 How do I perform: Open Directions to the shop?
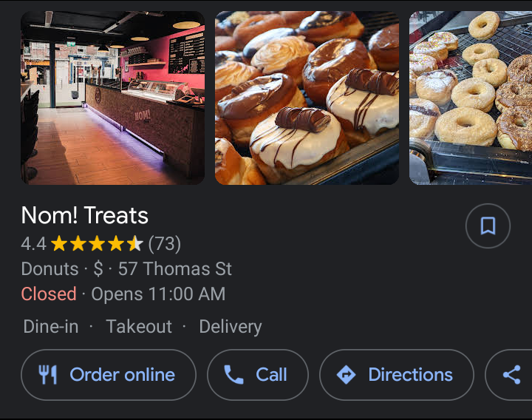tap(397, 374)
